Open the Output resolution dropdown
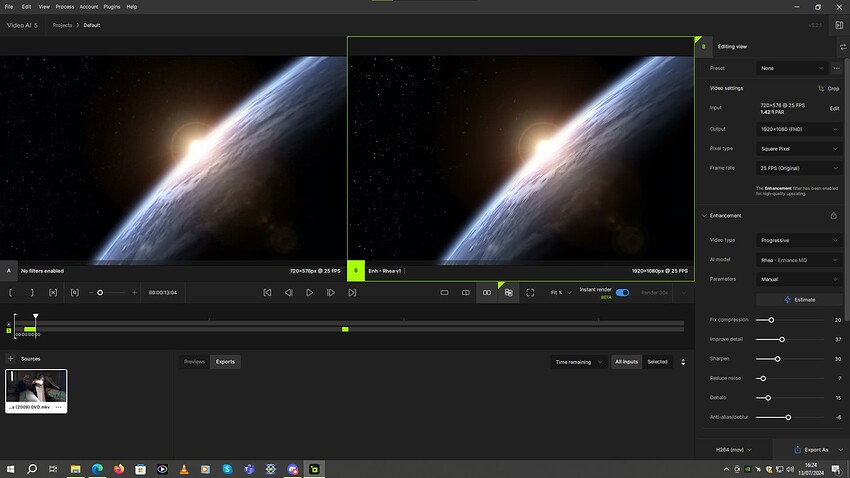The image size is (850, 478). point(799,129)
